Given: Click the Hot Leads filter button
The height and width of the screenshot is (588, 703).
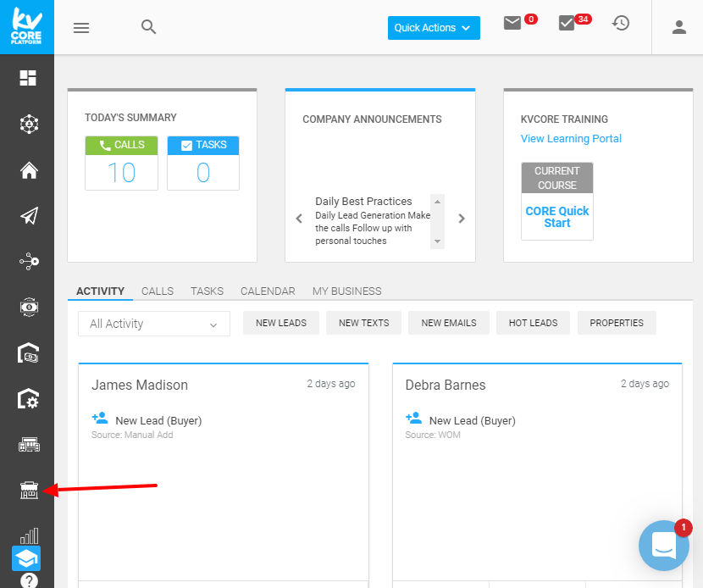Looking at the screenshot, I should (x=533, y=323).
